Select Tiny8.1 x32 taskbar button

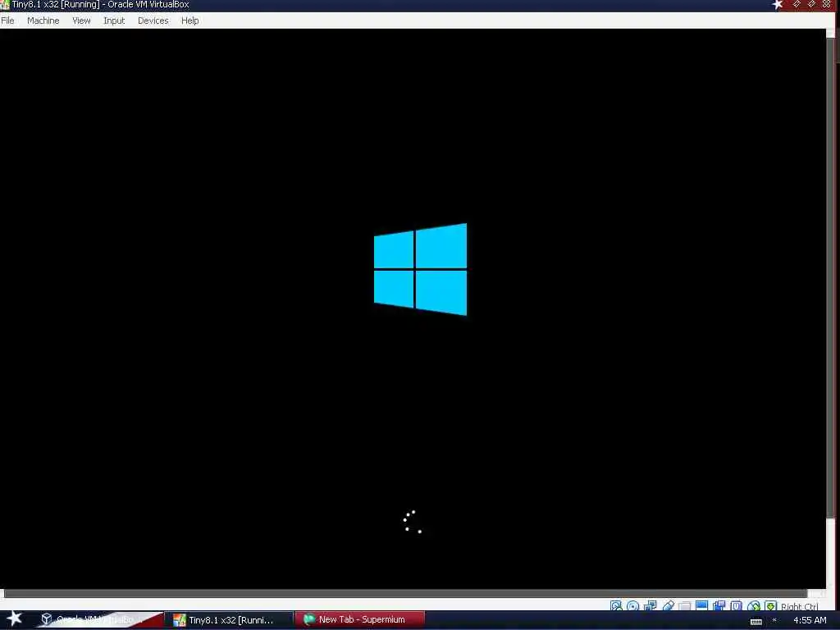click(231, 620)
